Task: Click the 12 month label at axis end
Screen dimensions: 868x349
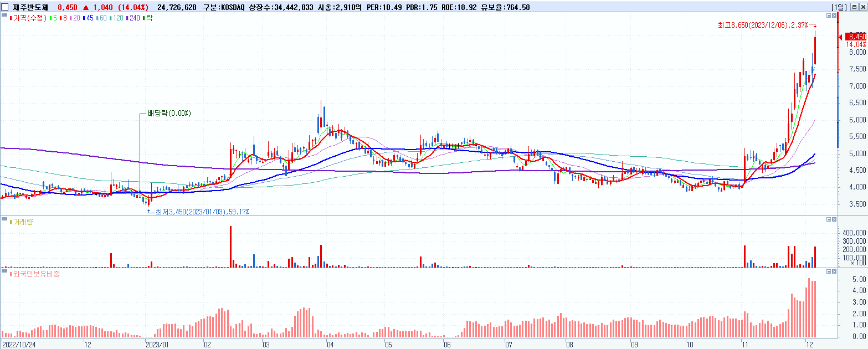Action: click(x=809, y=343)
